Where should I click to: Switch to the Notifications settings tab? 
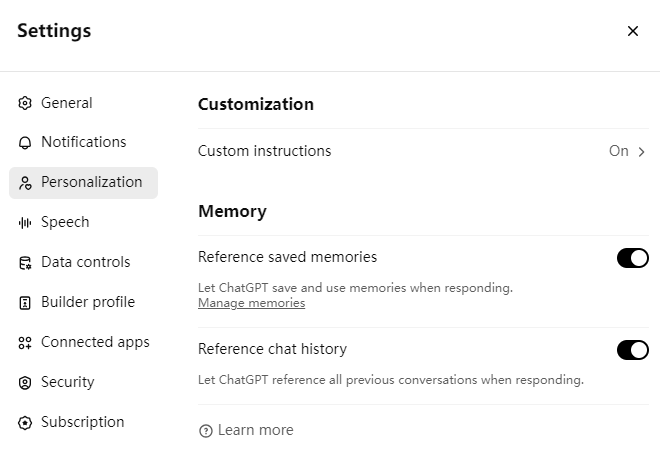point(83,142)
